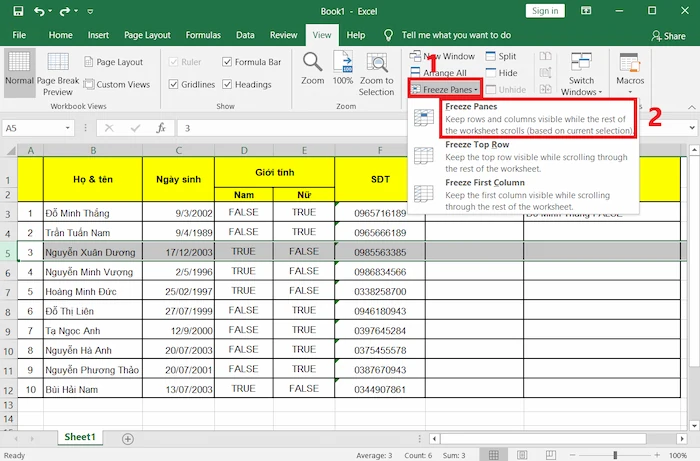Open the Freeze Panes dropdown
The image size is (700, 461).
click(445, 89)
